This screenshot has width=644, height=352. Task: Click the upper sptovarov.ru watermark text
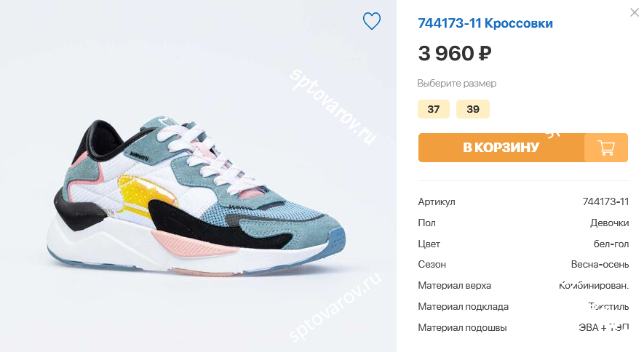(x=333, y=106)
